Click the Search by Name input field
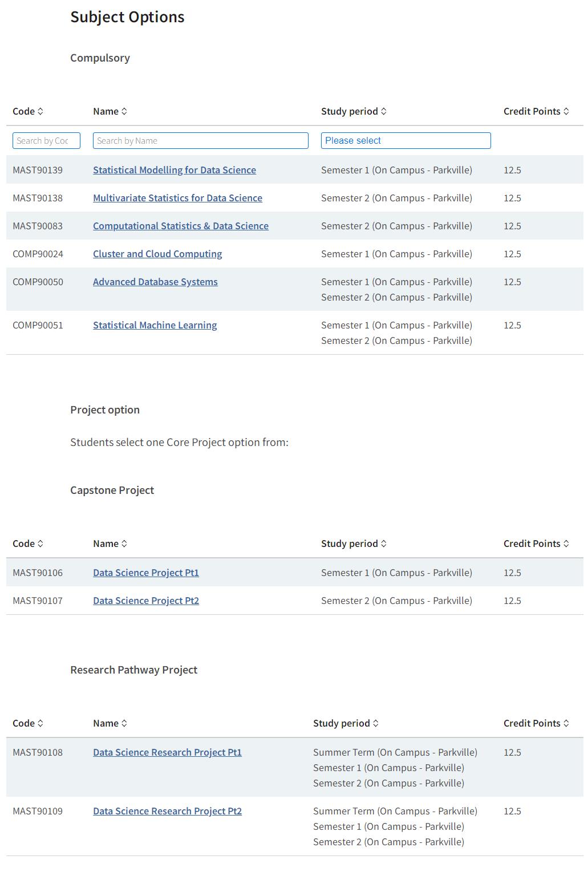This screenshot has width=588, height=884. tap(200, 141)
